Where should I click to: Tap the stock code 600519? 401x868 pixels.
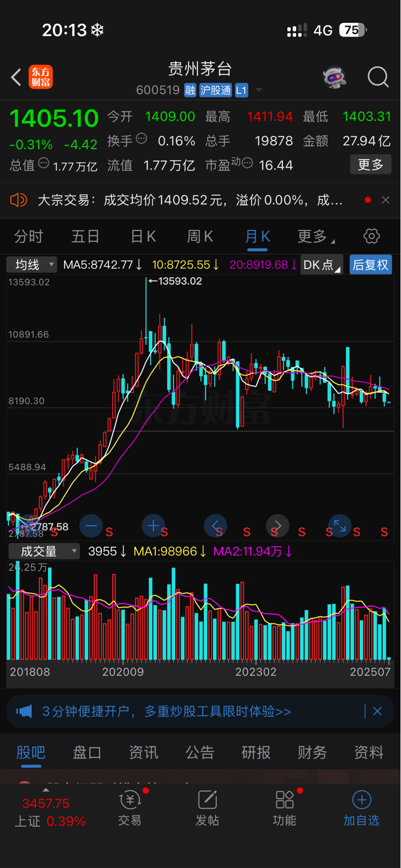pyautogui.click(x=157, y=90)
